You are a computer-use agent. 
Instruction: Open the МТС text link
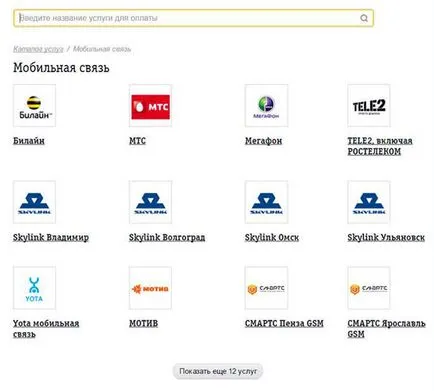pos(137,141)
